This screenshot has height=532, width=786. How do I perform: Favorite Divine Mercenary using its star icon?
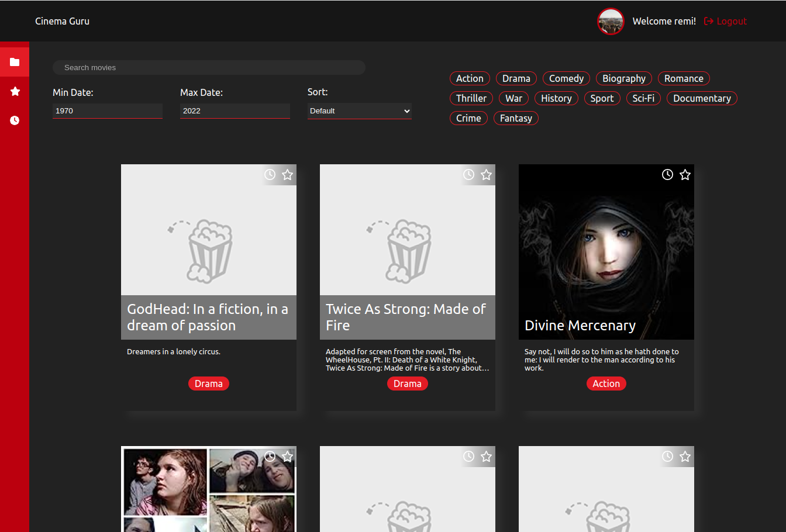685,174
